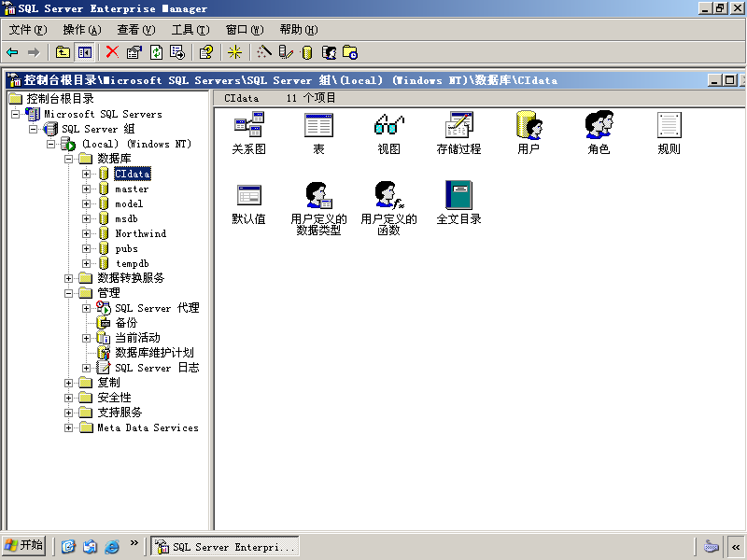Open the Properties toolbar icon

(x=134, y=52)
